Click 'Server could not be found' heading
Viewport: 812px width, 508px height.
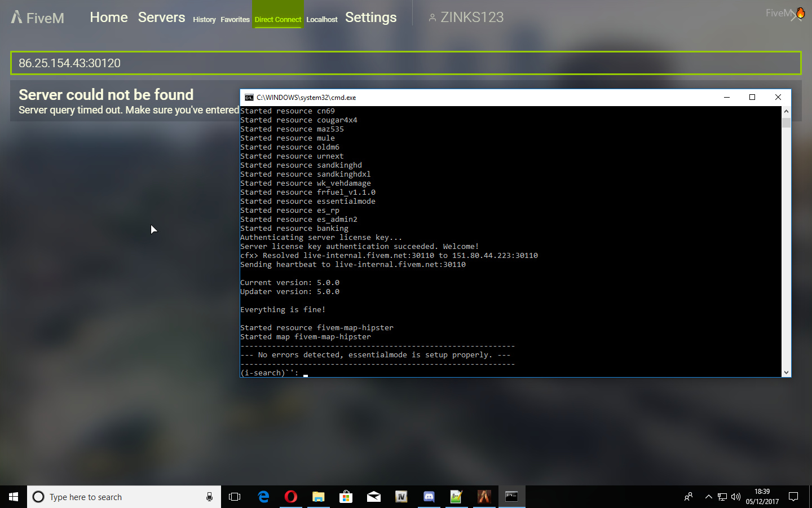pos(106,94)
